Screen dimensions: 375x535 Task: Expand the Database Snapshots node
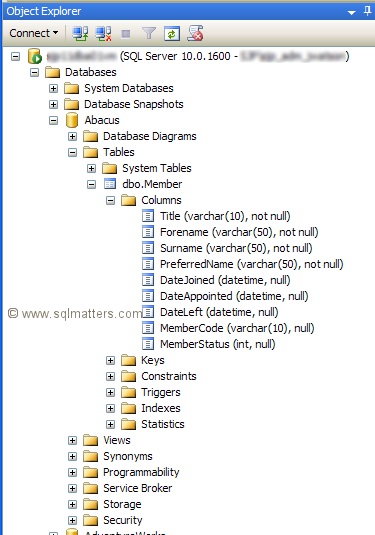point(54,104)
